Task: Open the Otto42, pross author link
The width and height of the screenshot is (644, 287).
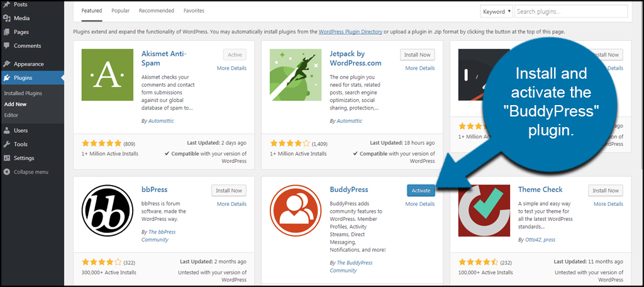Action: 540,240
